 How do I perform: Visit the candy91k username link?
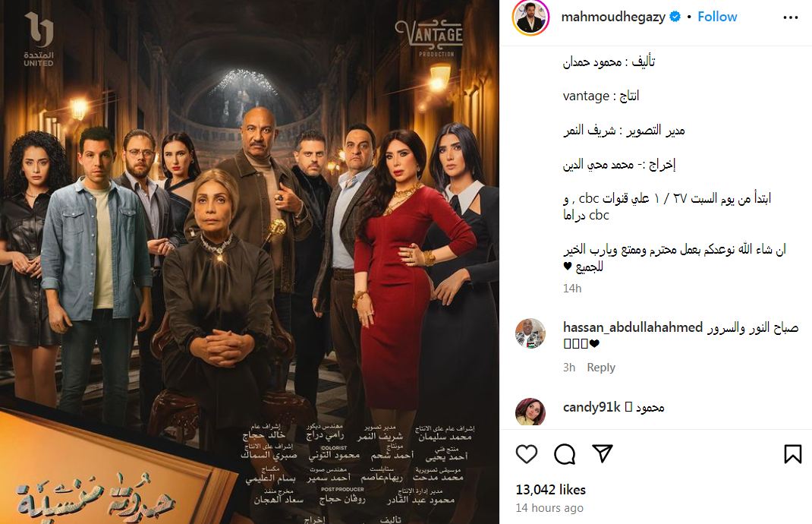pos(591,407)
